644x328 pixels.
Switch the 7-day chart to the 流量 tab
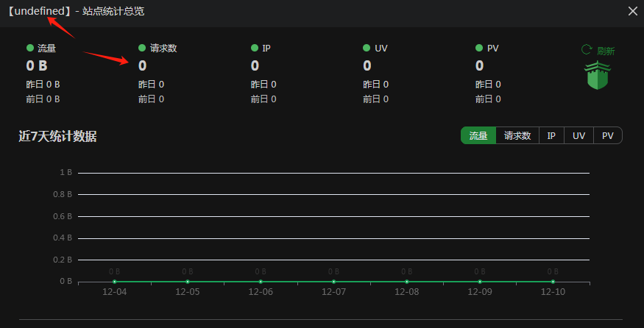(x=478, y=135)
